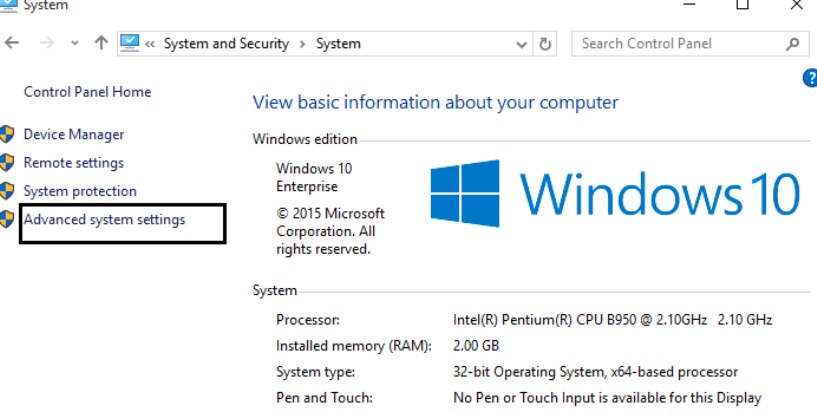Click the shield icon beside Remote settings

(7, 163)
